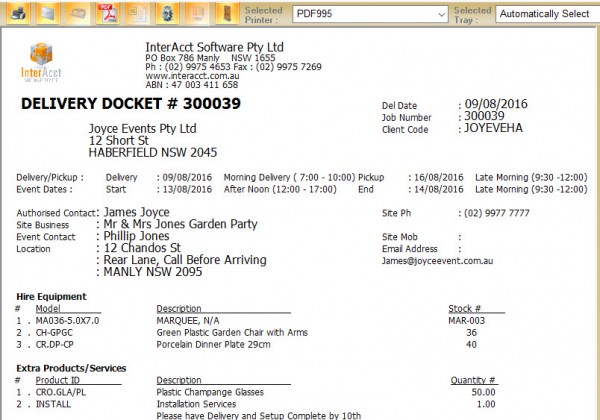Click the Site Ph number (02) 9977 7777
The height and width of the screenshot is (420, 600).
click(x=497, y=213)
